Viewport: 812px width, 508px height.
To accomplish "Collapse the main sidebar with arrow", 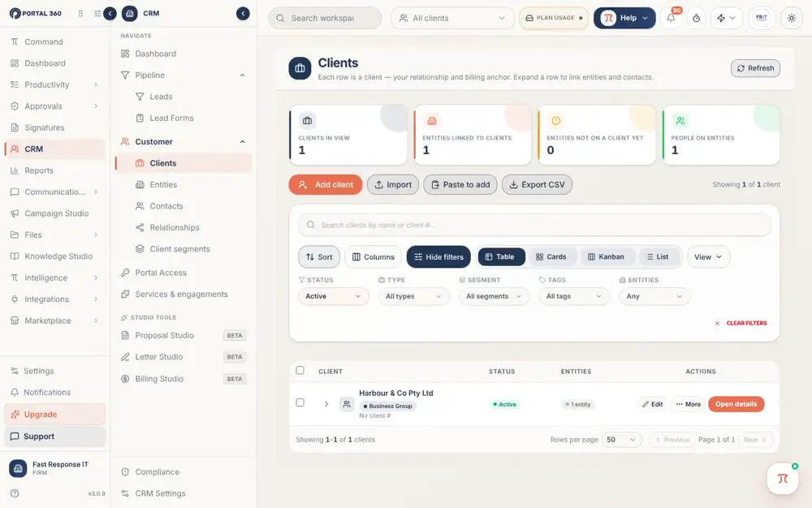I will (110, 14).
